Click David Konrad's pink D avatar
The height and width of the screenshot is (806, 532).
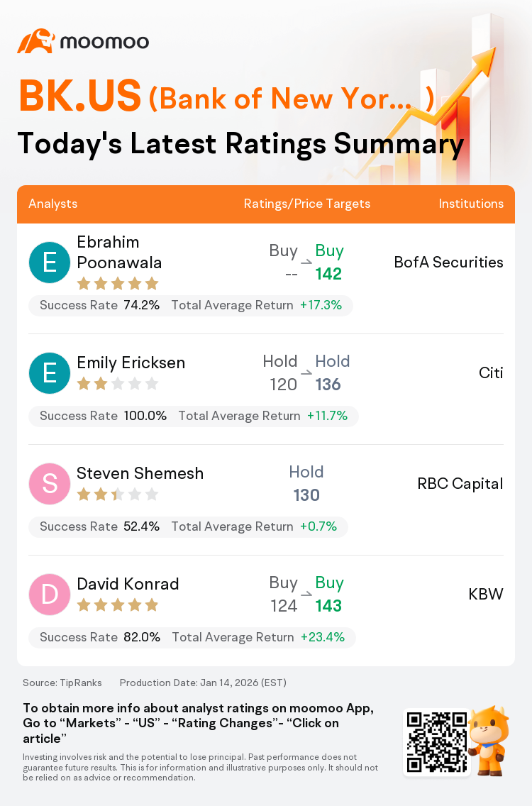[50, 594]
